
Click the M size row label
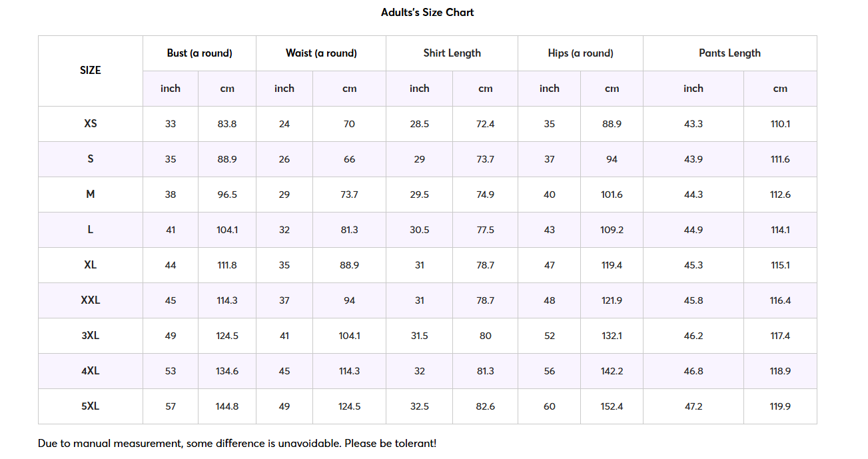click(x=91, y=195)
